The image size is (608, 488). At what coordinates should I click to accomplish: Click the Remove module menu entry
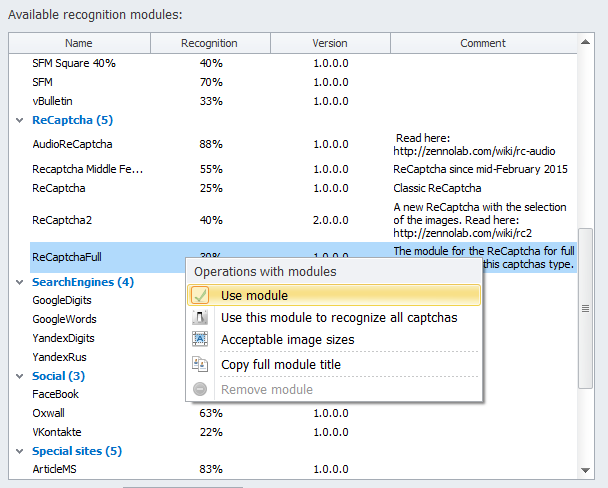(x=334, y=389)
